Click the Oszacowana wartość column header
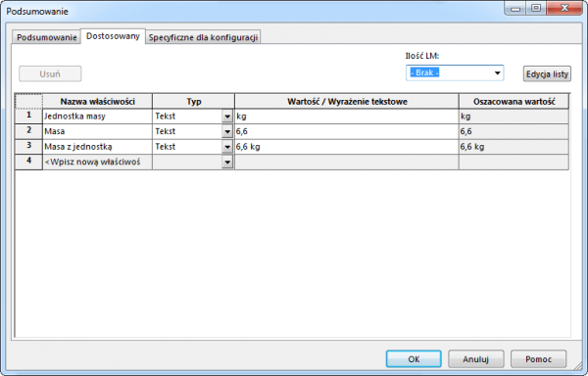Image resolution: width=588 pixels, height=376 pixels. [514, 102]
